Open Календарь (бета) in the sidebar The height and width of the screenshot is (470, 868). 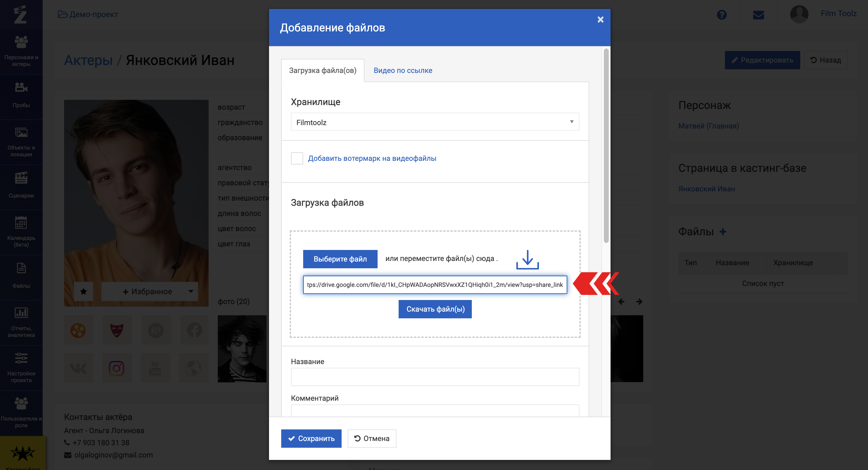point(21,232)
